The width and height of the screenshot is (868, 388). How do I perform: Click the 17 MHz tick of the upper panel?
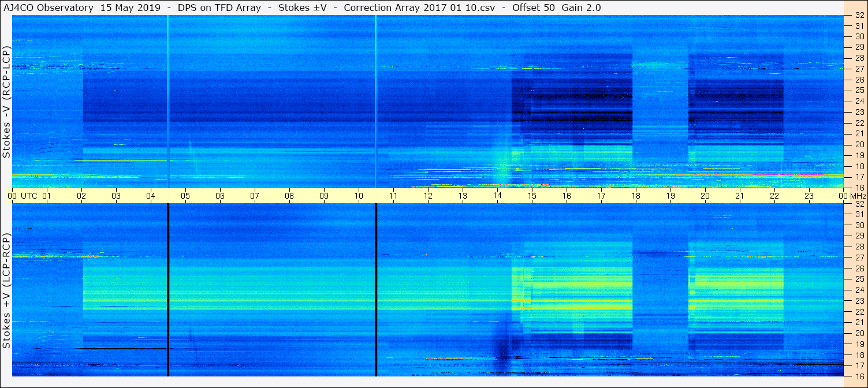pos(859,177)
